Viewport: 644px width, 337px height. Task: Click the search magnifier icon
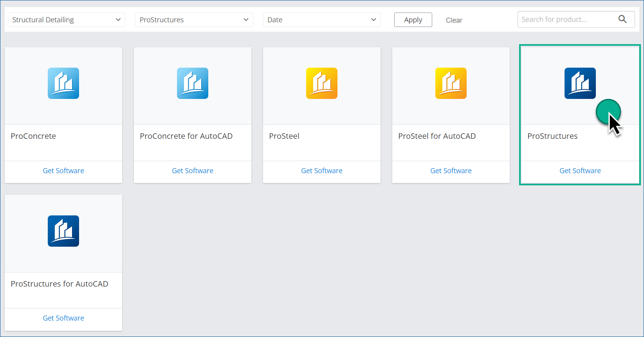622,19
